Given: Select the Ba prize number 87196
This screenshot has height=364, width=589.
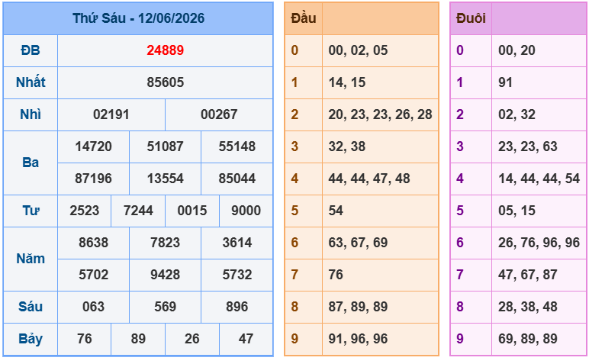Looking at the screenshot, I should tap(94, 179).
